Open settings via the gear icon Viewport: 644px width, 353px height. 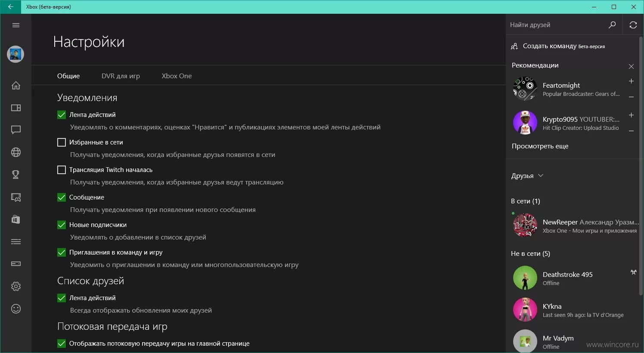(x=15, y=286)
